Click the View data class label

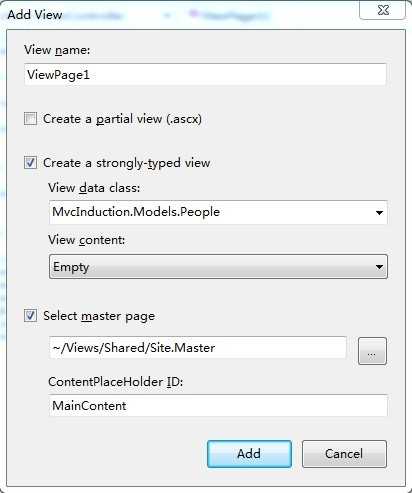pyautogui.click(x=94, y=188)
